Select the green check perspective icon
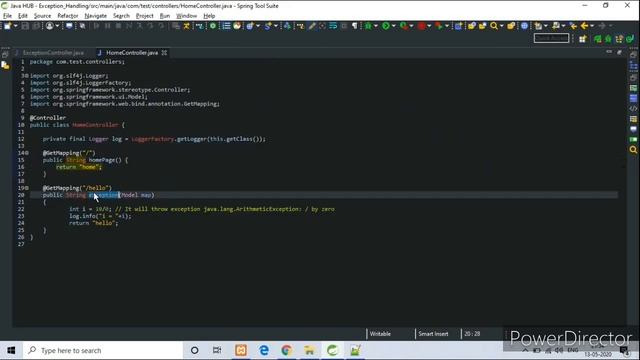Viewport: 640px width, 360px height. [630, 39]
